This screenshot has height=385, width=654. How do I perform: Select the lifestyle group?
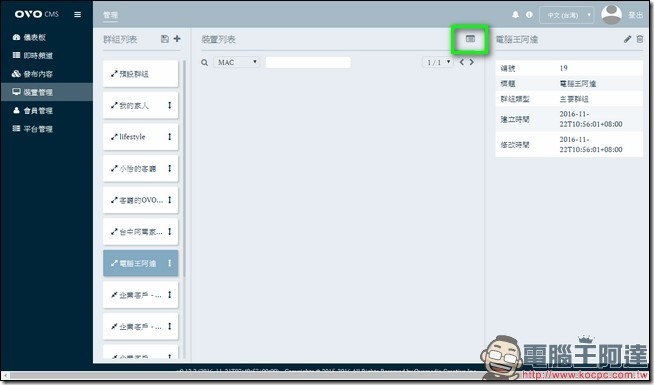(x=141, y=137)
